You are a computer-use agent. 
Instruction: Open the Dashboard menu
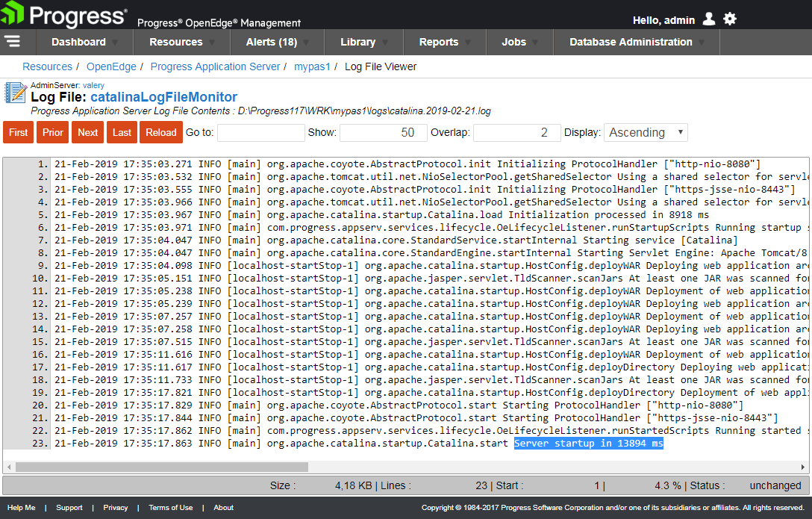pos(84,42)
